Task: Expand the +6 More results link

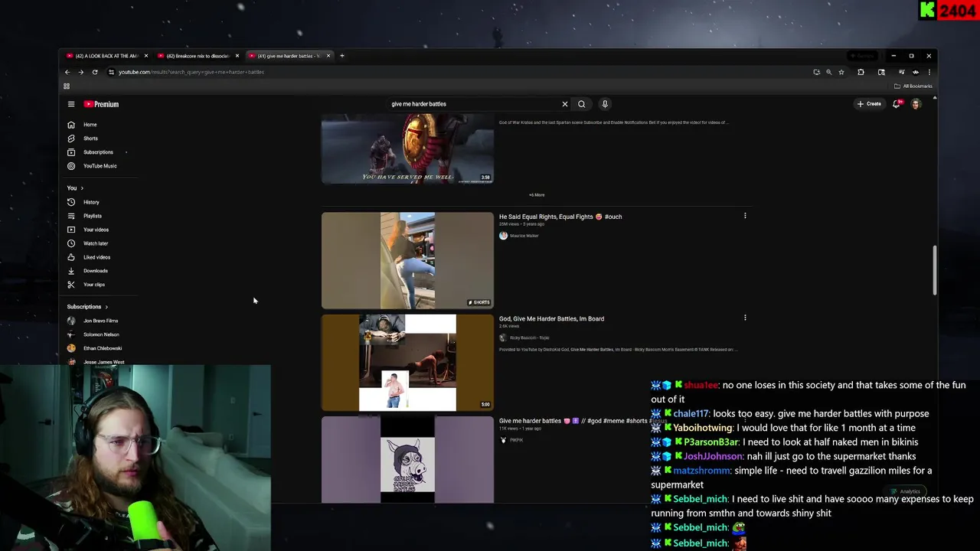Action: 537,195
